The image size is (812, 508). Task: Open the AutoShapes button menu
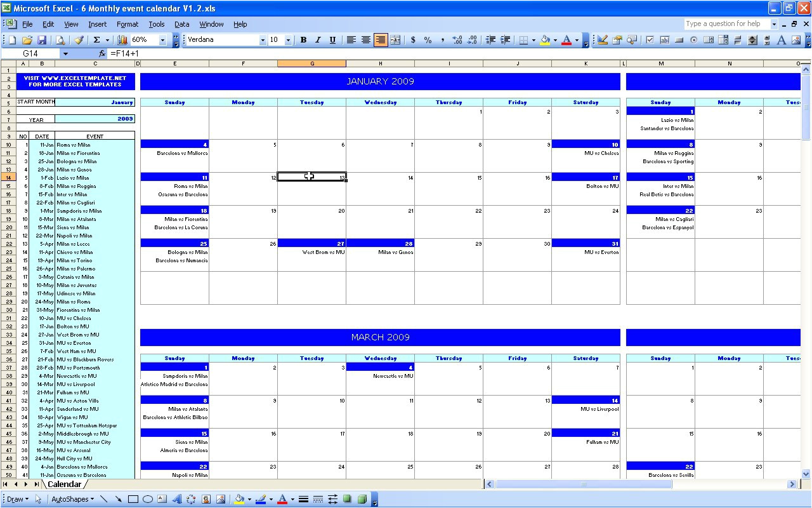(x=72, y=499)
